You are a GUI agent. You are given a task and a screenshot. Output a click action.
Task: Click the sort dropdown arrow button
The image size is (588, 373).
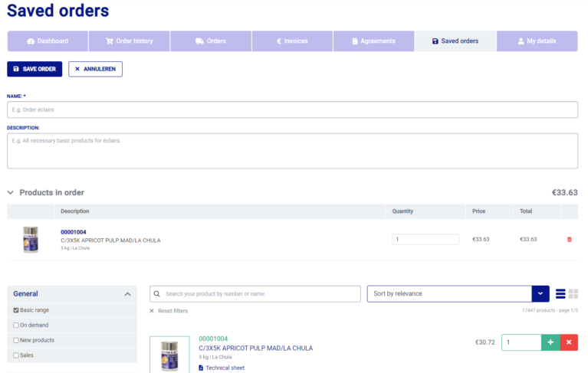point(540,294)
